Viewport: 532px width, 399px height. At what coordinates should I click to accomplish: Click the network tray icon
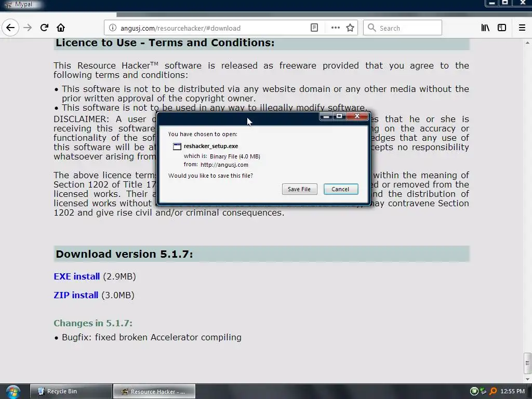coord(483,391)
